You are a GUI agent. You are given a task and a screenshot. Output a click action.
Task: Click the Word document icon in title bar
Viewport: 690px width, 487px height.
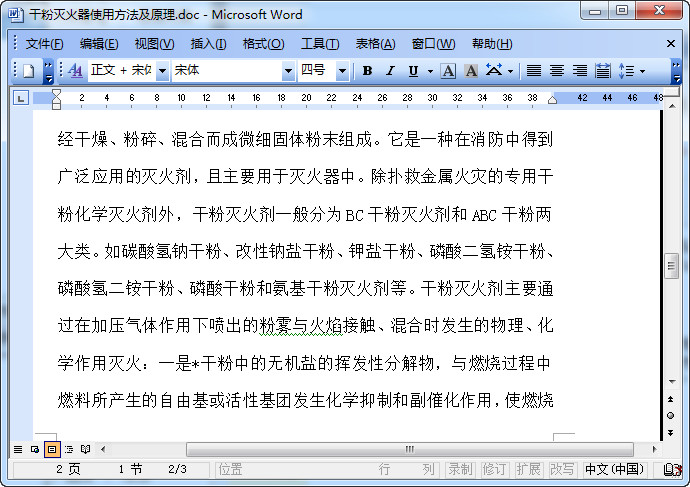[15, 14]
